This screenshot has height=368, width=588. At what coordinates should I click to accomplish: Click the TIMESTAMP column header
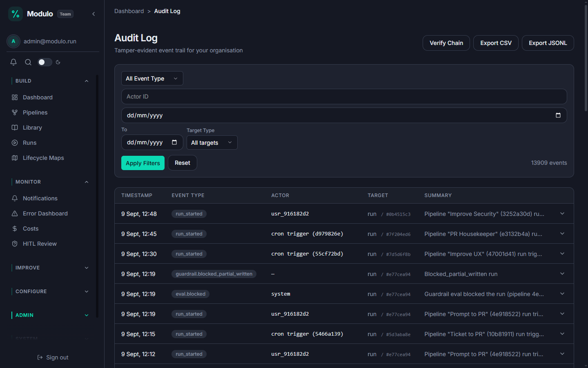[137, 195]
